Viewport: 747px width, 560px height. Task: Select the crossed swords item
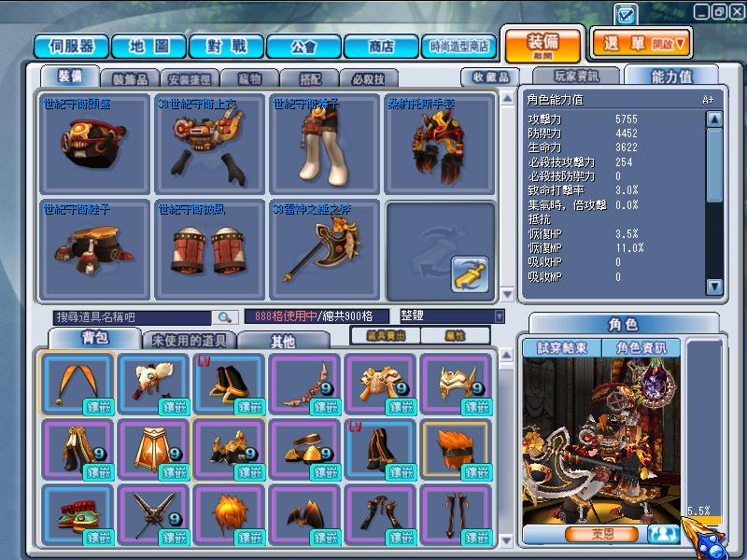pos(153,514)
